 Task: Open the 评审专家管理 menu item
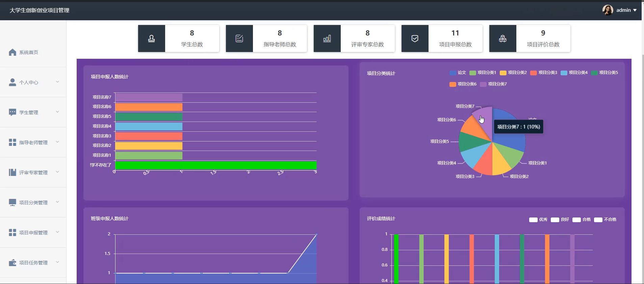pos(33,173)
